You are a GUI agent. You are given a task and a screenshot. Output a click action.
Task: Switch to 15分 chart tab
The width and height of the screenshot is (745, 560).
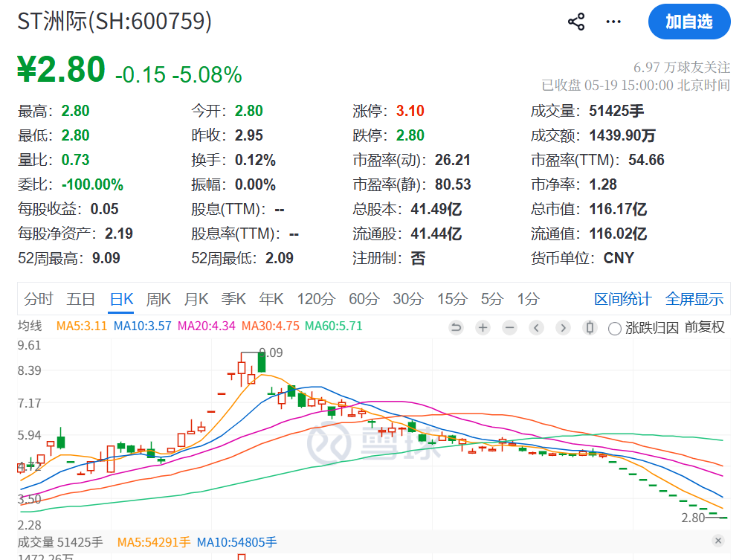coord(452,299)
